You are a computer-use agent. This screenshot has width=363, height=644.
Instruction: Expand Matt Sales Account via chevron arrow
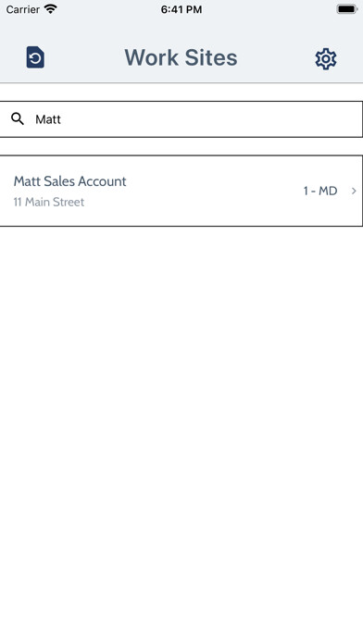354,191
